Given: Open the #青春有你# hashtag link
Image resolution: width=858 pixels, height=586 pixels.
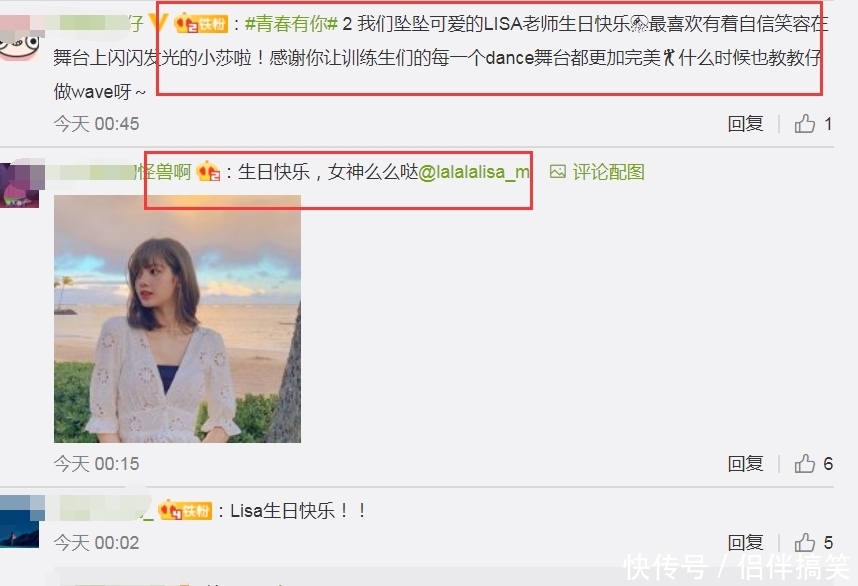Looking at the screenshot, I should (291, 24).
